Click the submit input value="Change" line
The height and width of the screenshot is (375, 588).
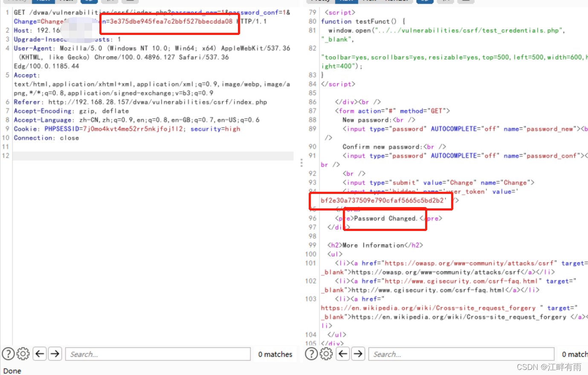(x=438, y=182)
